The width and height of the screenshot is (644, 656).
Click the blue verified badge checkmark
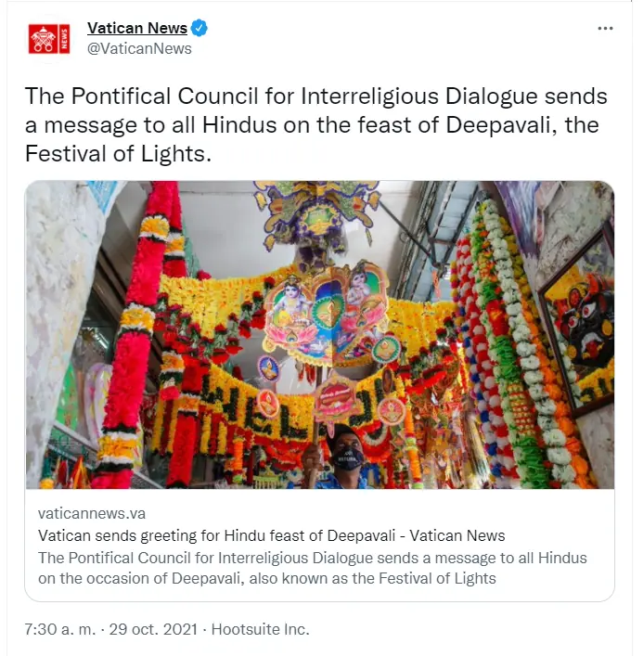coord(200,28)
